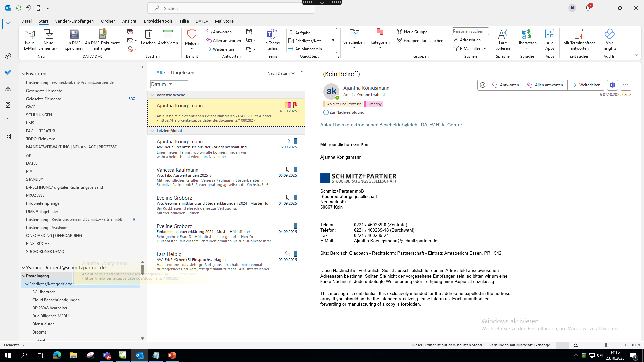Viewport: 644px width, 362px height.
Task: Show only Ungelesen messages
Action: click(x=182, y=73)
